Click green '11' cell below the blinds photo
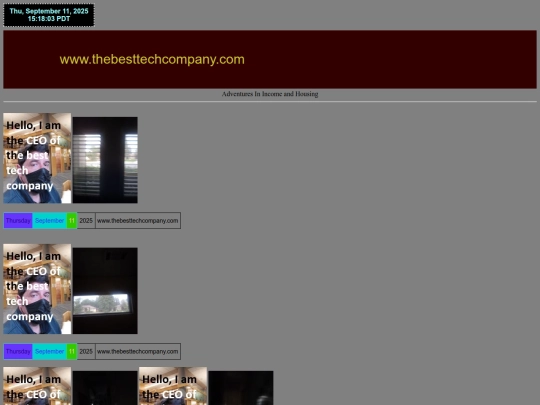The image size is (540, 405). 72,220
